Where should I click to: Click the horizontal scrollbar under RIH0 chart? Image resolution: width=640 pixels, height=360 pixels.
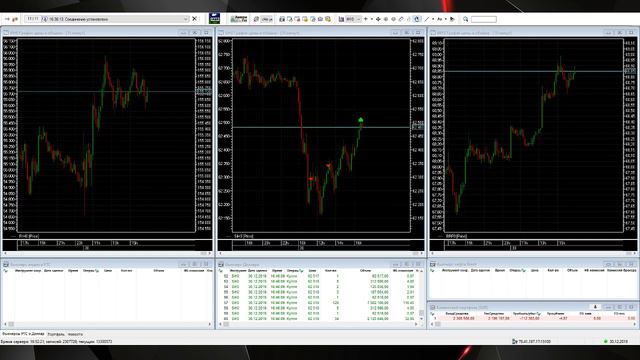(108, 253)
